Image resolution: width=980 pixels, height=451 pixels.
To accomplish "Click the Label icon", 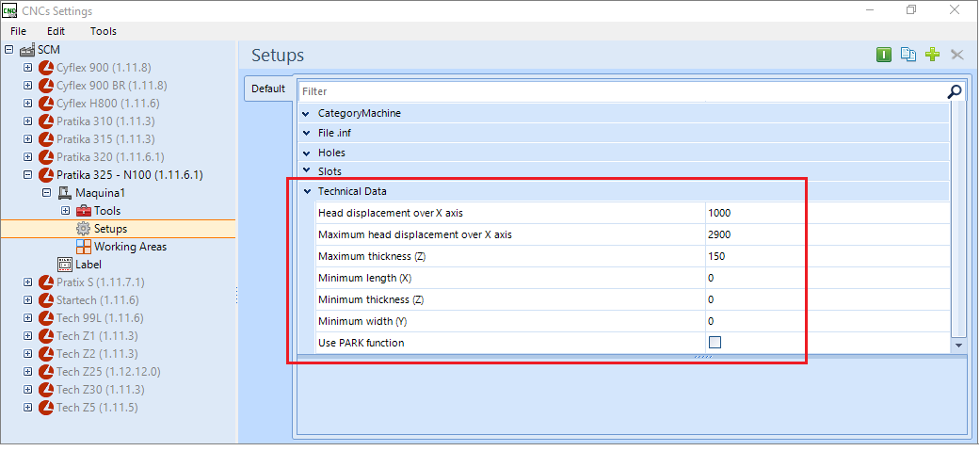I will point(65,265).
